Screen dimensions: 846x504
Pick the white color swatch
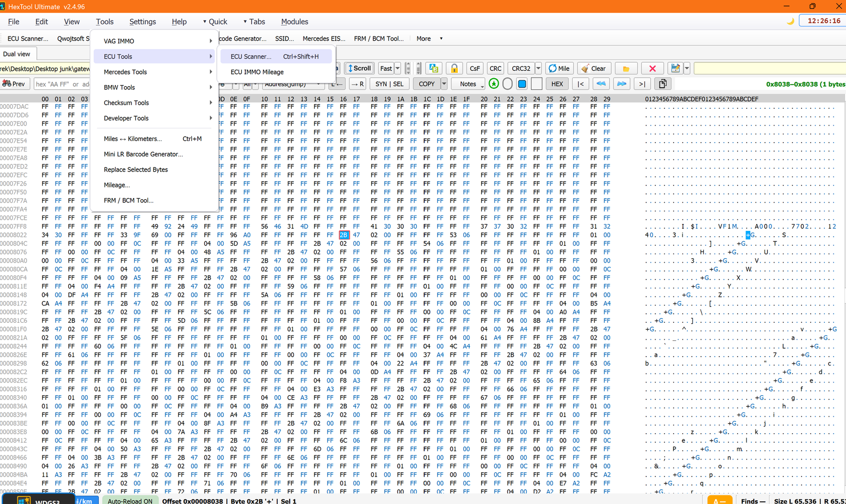pos(537,83)
